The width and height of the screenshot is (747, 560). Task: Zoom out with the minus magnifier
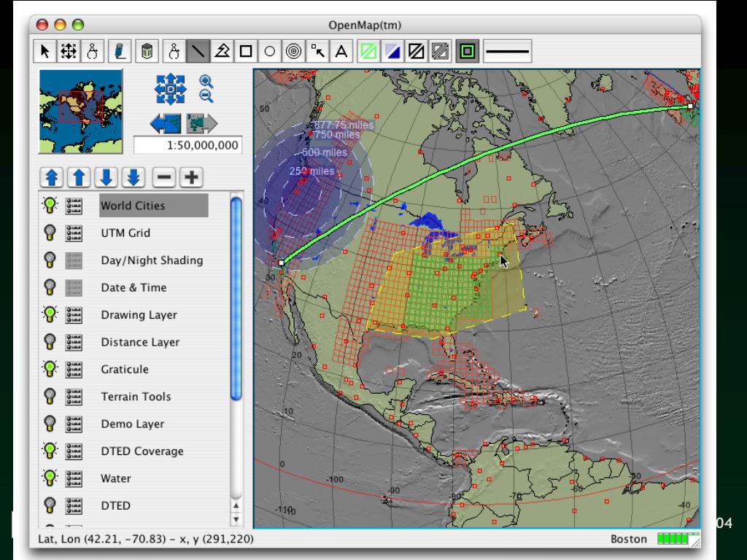tap(206, 96)
